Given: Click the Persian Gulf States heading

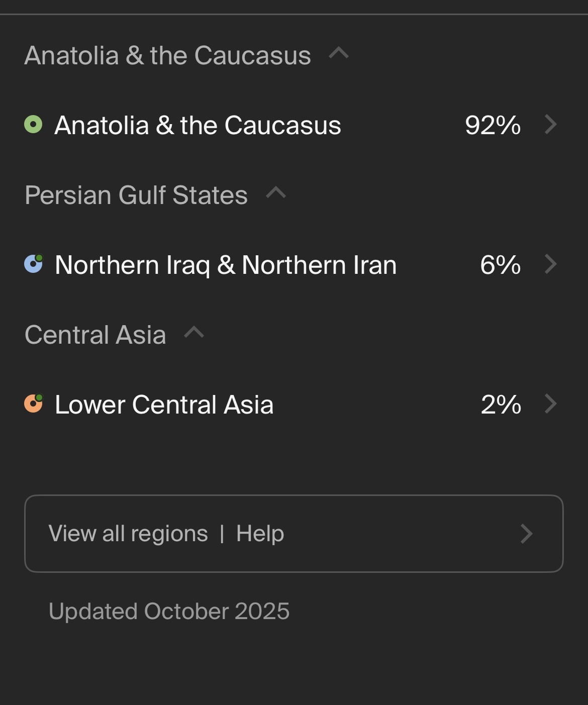Looking at the screenshot, I should pyautogui.click(x=136, y=195).
